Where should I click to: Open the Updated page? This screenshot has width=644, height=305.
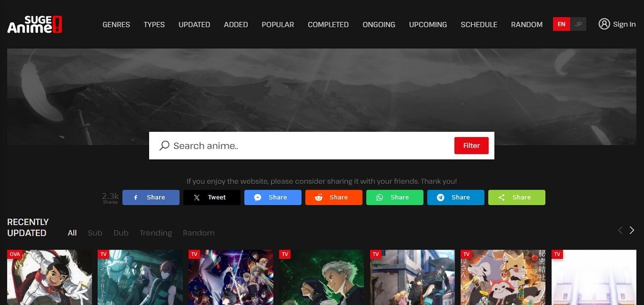[194, 24]
